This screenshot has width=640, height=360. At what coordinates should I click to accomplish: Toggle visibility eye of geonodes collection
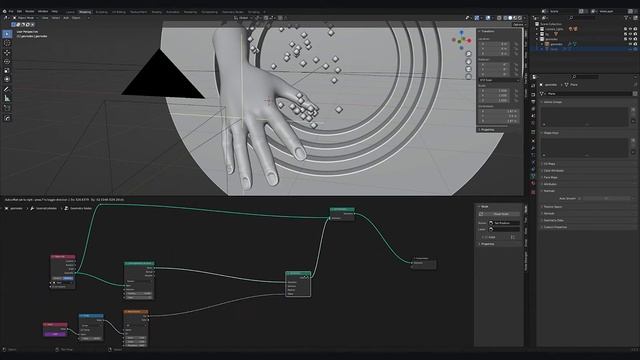point(630,39)
